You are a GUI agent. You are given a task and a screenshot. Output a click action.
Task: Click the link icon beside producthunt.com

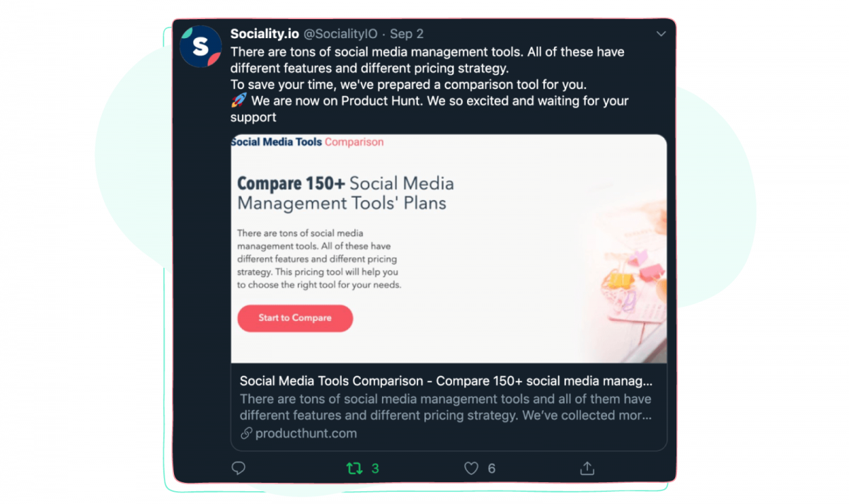[x=246, y=433]
